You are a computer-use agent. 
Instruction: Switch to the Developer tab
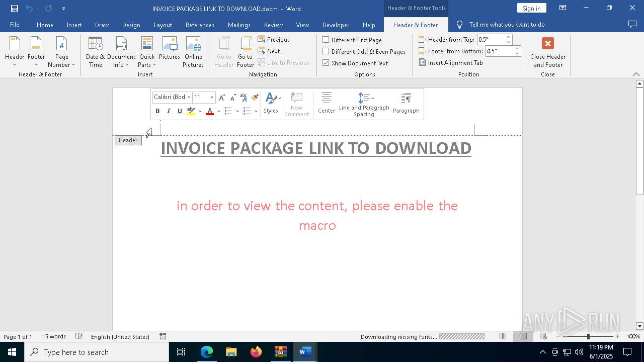pos(336,25)
